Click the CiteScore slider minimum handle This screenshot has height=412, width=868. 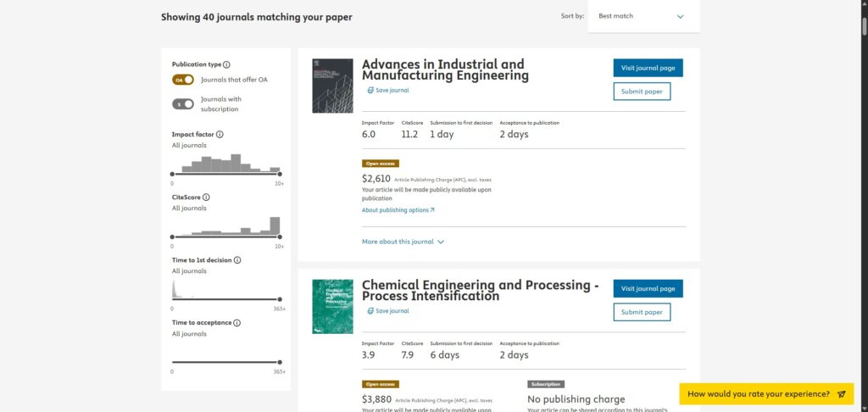tap(172, 237)
